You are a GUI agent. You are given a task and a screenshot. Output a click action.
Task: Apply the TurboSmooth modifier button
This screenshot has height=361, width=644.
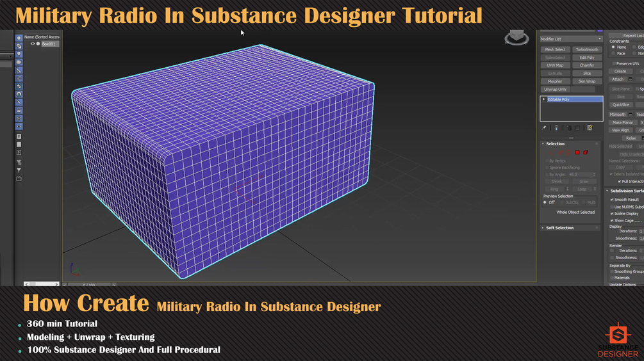tap(587, 50)
